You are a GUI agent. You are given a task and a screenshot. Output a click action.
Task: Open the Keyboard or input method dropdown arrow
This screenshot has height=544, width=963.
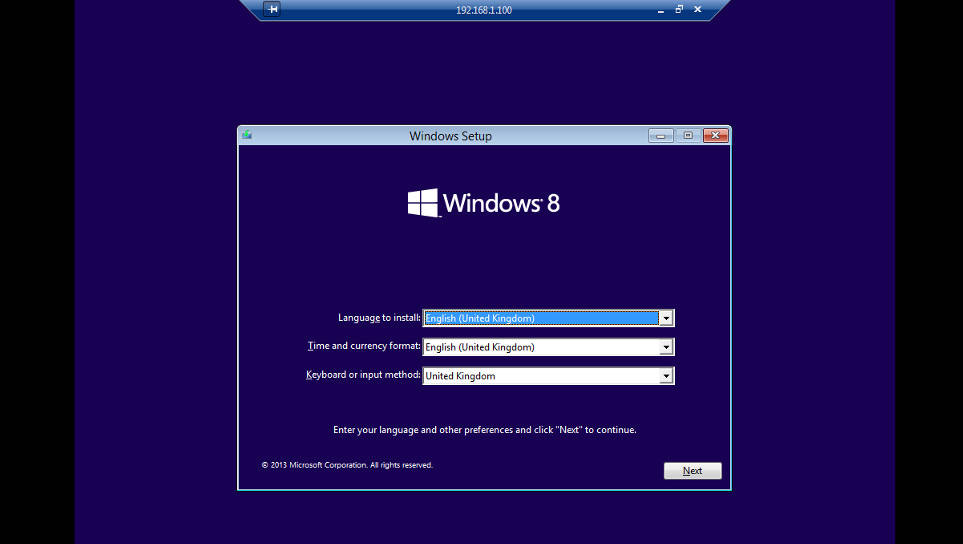coord(666,376)
